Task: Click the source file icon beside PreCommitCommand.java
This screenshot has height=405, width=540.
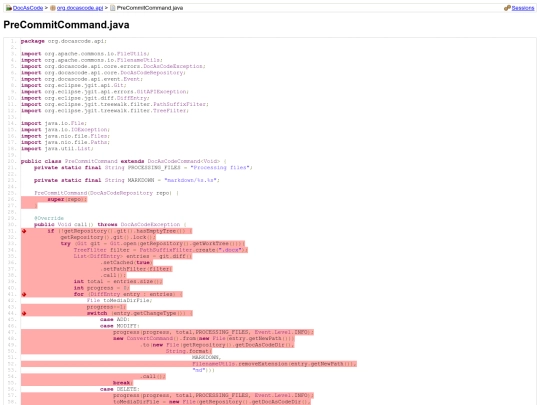Action: point(113,8)
